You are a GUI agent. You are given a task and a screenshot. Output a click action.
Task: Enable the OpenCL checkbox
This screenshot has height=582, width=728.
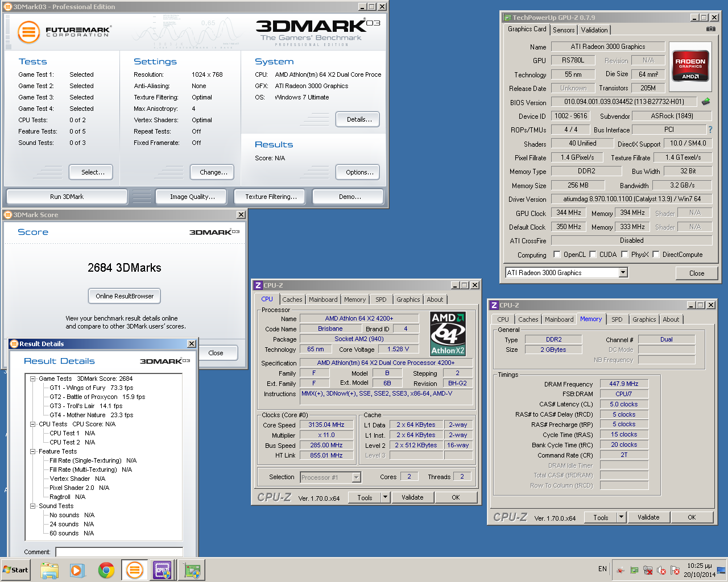coord(557,255)
